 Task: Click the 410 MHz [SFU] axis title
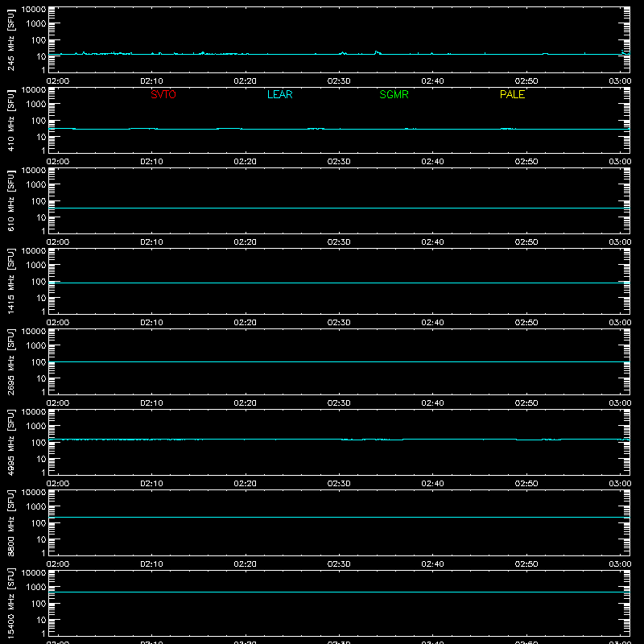(10, 120)
